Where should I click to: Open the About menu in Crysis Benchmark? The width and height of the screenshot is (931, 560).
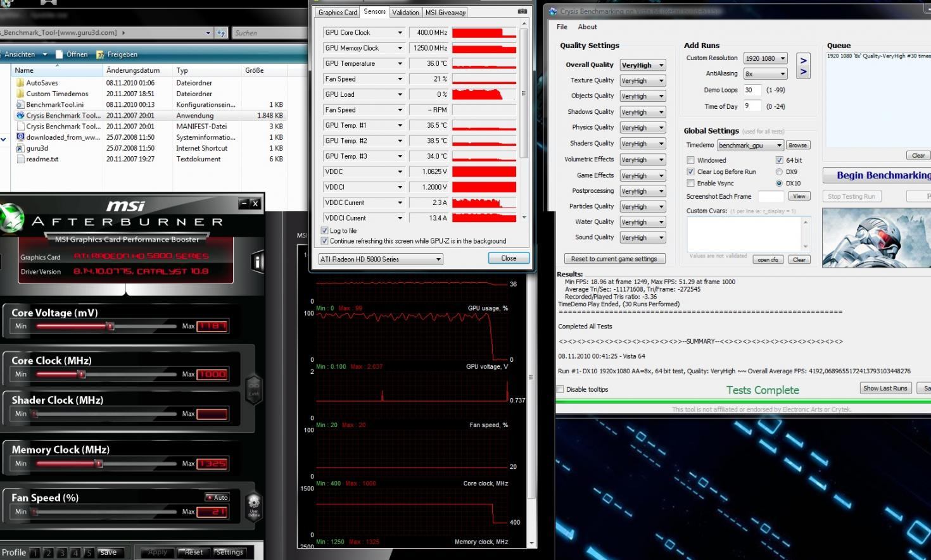click(x=587, y=27)
